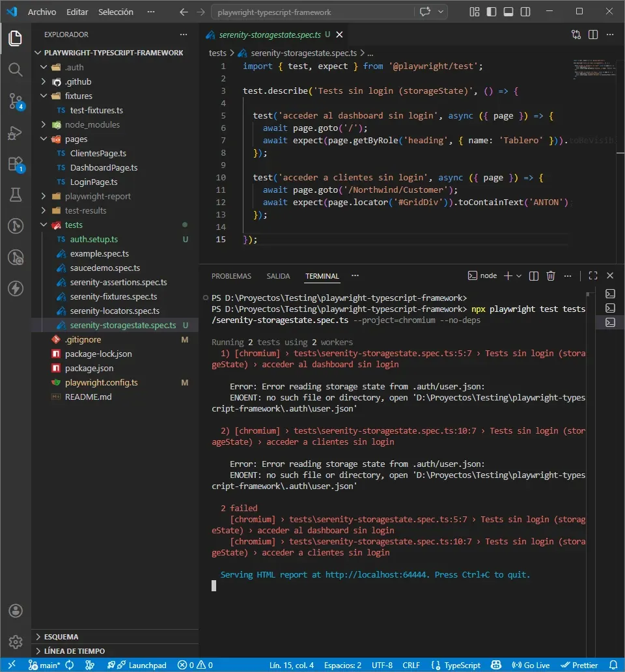625x672 pixels.
Task: Toggle the primary sidebar visibility
Action: (x=490, y=11)
